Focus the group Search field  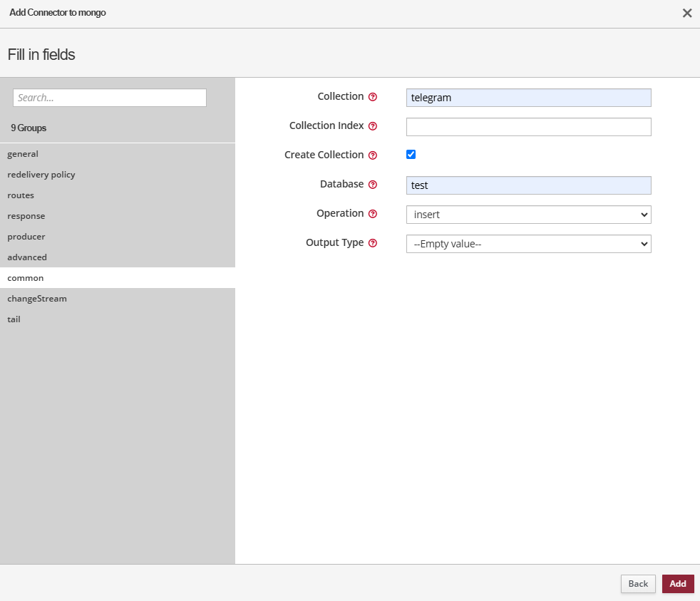click(110, 98)
